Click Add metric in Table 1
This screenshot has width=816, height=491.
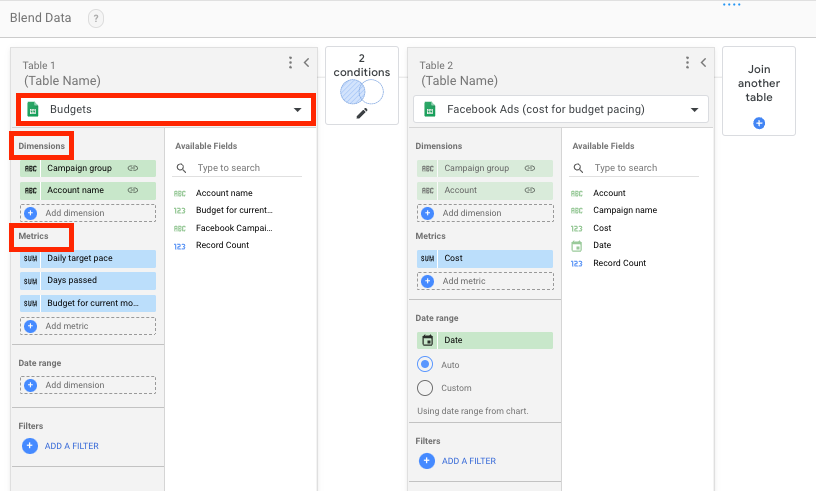pyautogui.click(x=87, y=326)
